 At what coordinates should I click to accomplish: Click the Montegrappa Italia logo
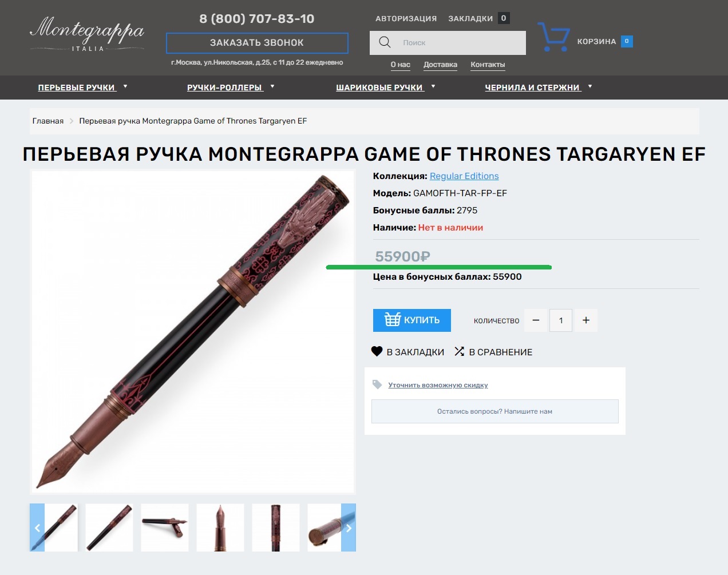87,34
